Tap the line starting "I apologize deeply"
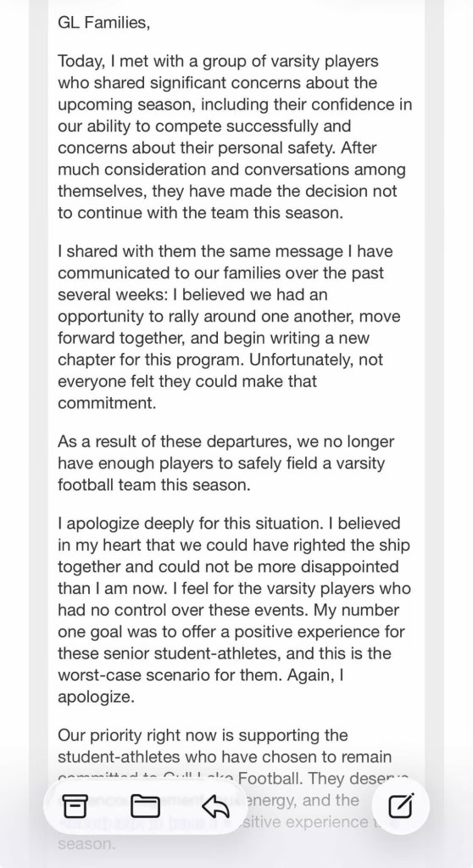The height and width of the screenshot is (868, 473). pyautogui.click(x=229, y=524)
